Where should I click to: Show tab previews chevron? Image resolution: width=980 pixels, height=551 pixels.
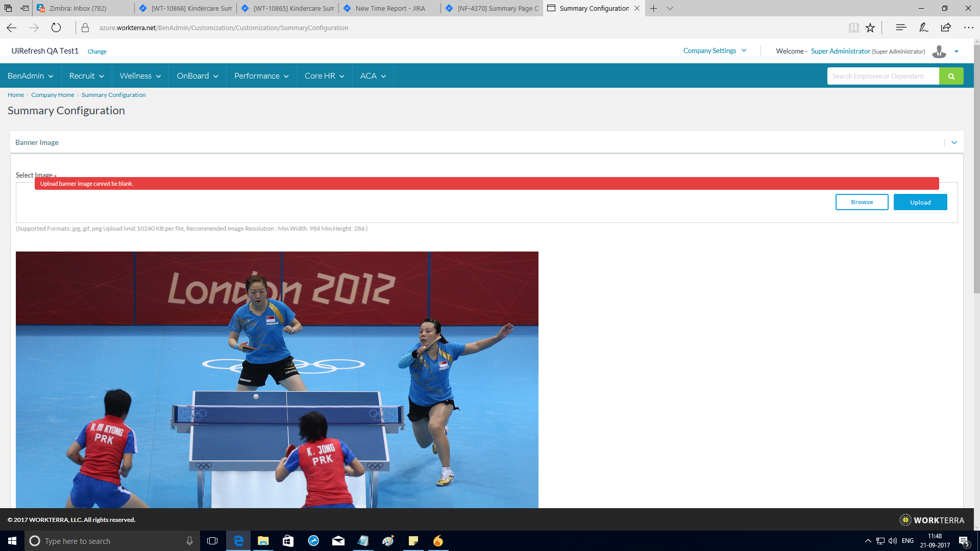coord(670,8)
